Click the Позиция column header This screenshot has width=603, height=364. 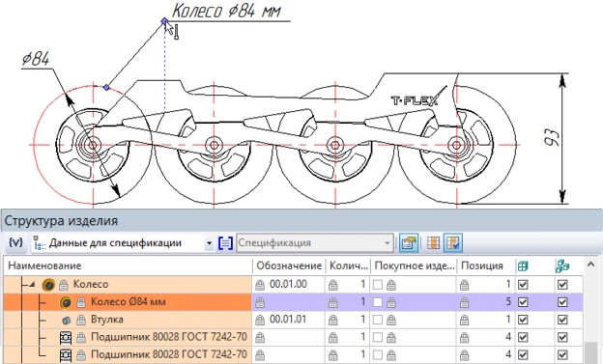click(x=482, y=266)
